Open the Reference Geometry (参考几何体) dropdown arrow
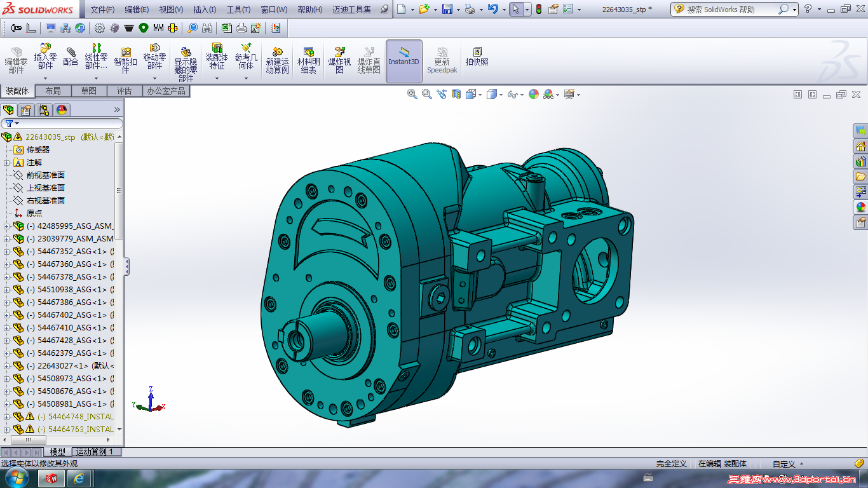The image size is (868, 488). pos(247,79)
